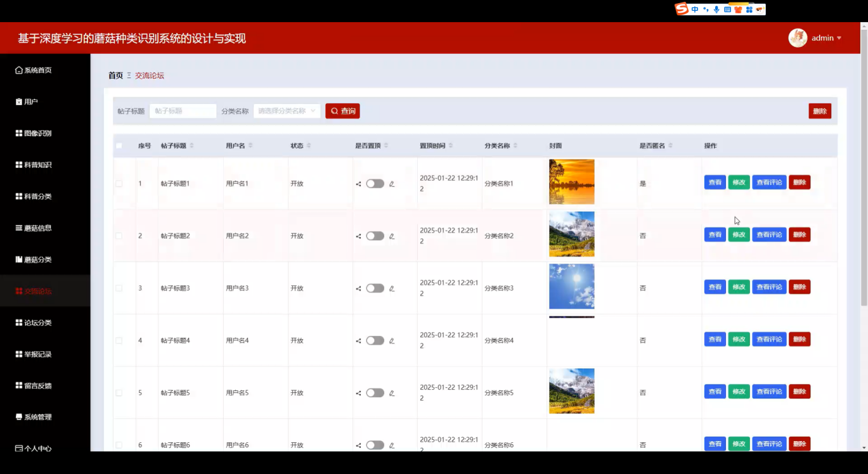Click the four-squares toolbox icon in IME bar
The width and height of the screenshot is (868, 474).
(x=749, y=9)
